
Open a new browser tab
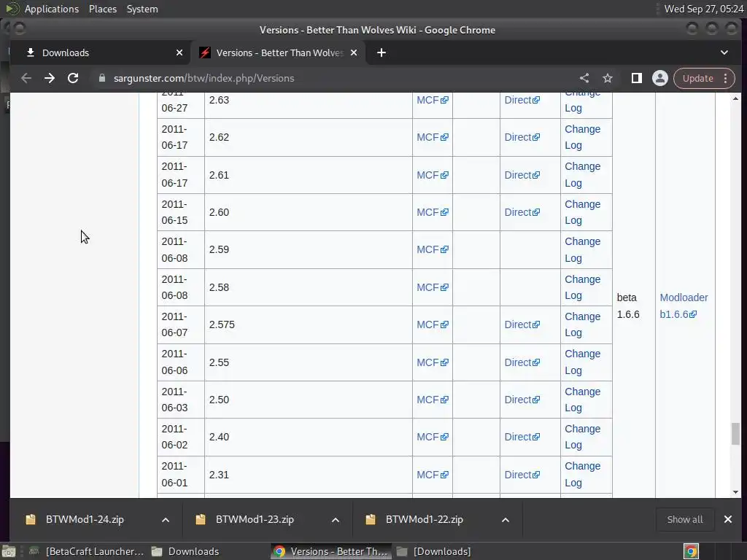tap(382, 52)
